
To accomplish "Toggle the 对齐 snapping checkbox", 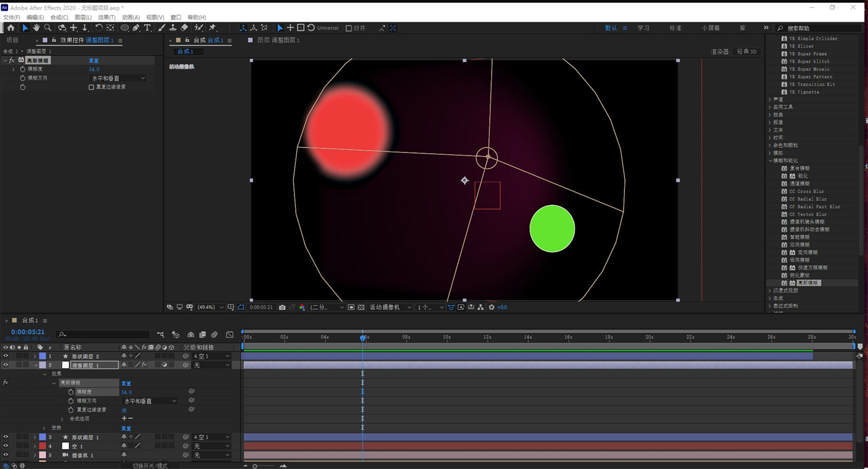I will [348, 28].
